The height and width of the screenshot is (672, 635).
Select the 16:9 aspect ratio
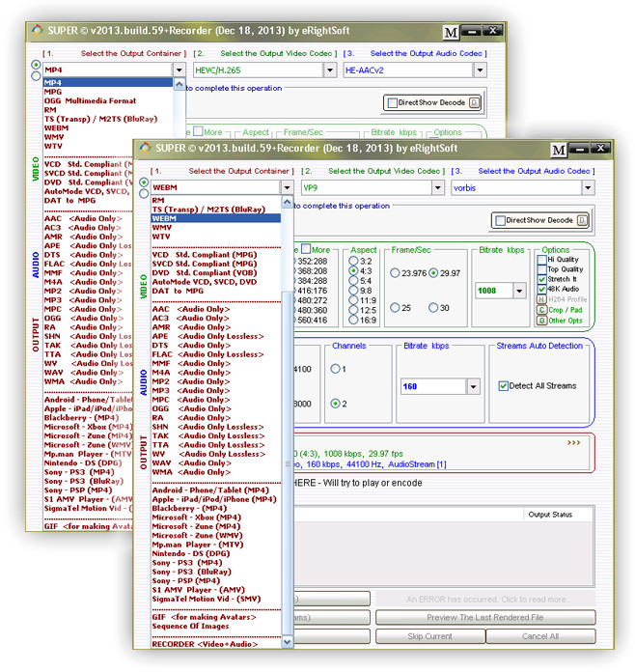pos(353,321)
